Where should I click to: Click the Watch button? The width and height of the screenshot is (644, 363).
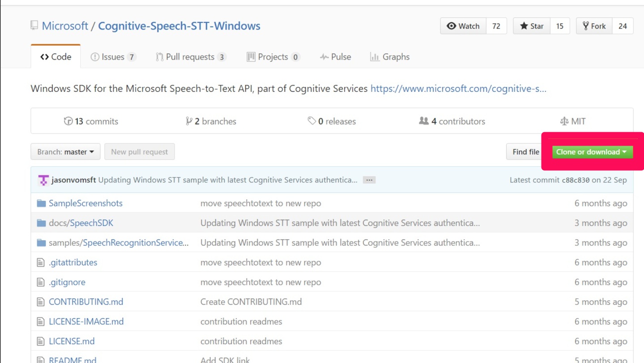pos(463,26)
